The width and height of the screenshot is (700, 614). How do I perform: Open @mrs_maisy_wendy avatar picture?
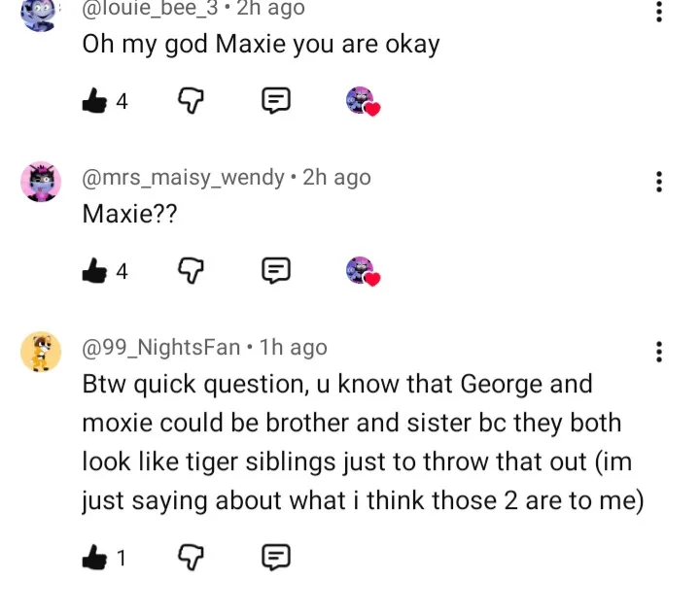click(41, 182)
